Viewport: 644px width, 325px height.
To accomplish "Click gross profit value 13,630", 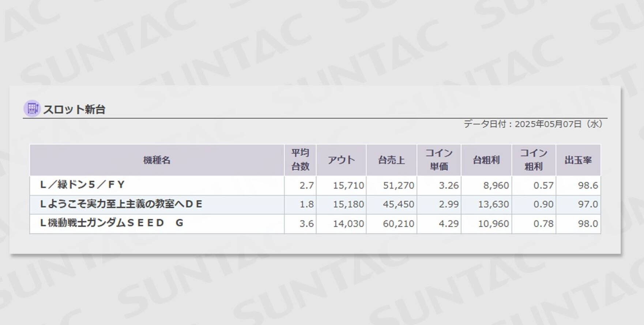I will click(x=494, y=204).
